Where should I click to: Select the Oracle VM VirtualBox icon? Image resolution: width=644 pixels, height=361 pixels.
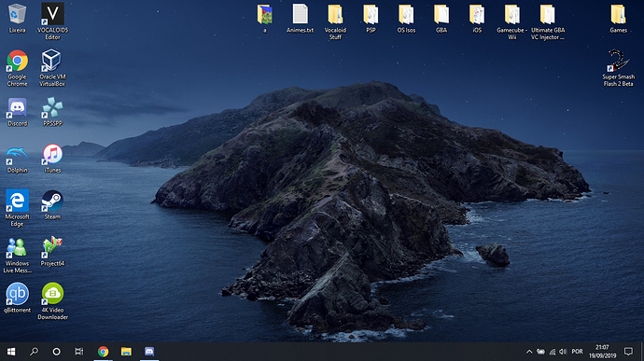pos(52,67)
